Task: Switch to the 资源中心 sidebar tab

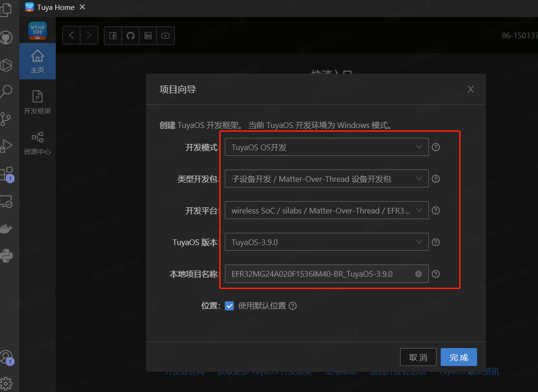Action: 37,143
